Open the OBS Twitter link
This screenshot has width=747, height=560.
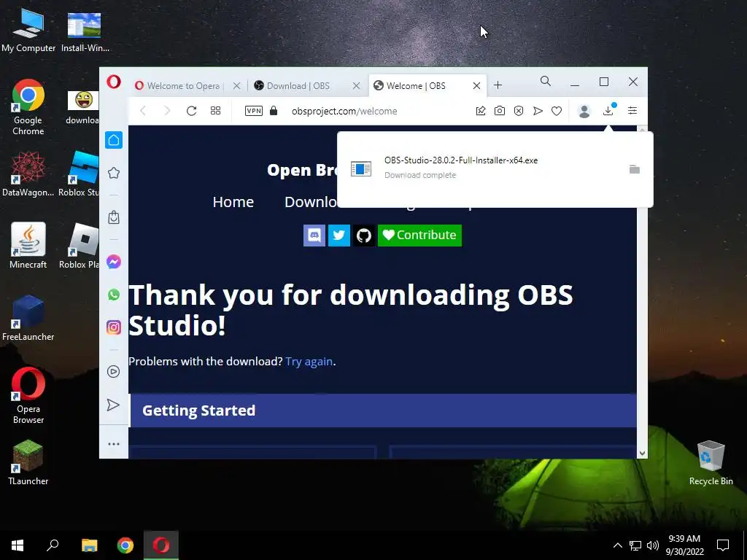pos(339,236)
